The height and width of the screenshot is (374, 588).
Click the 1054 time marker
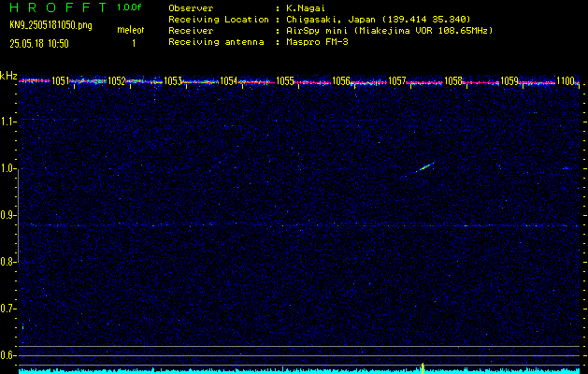[229, 81]
